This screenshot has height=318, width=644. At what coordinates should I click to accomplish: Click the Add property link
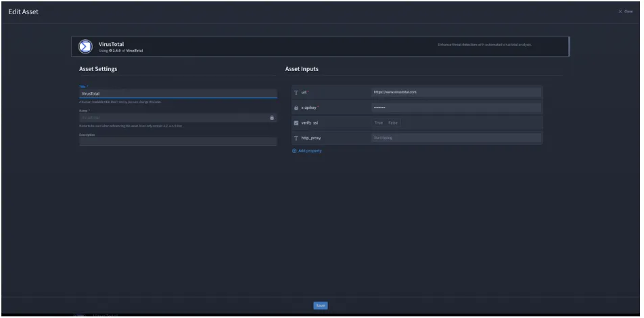tap(307, 151)
